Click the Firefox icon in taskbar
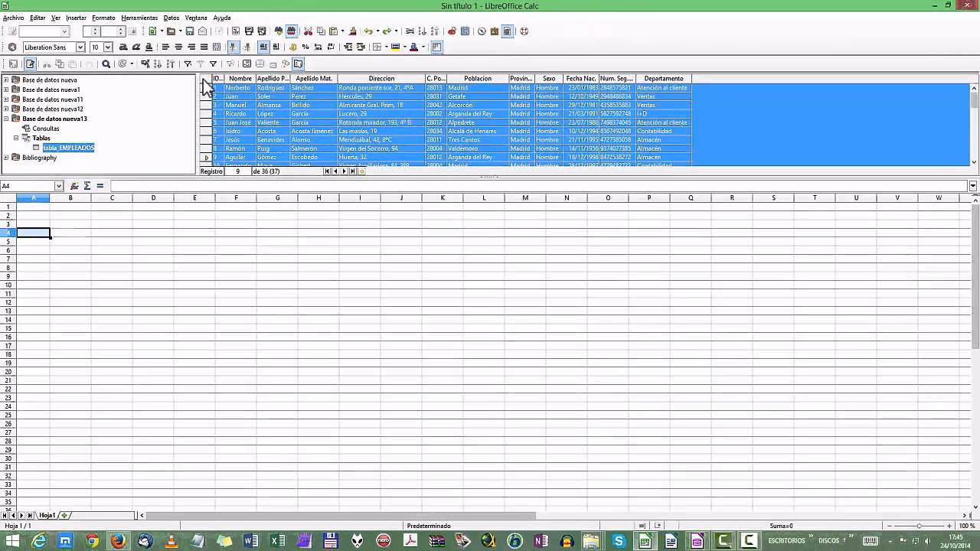This screenshot has height=551, width=980. click(x=118, y=541)
